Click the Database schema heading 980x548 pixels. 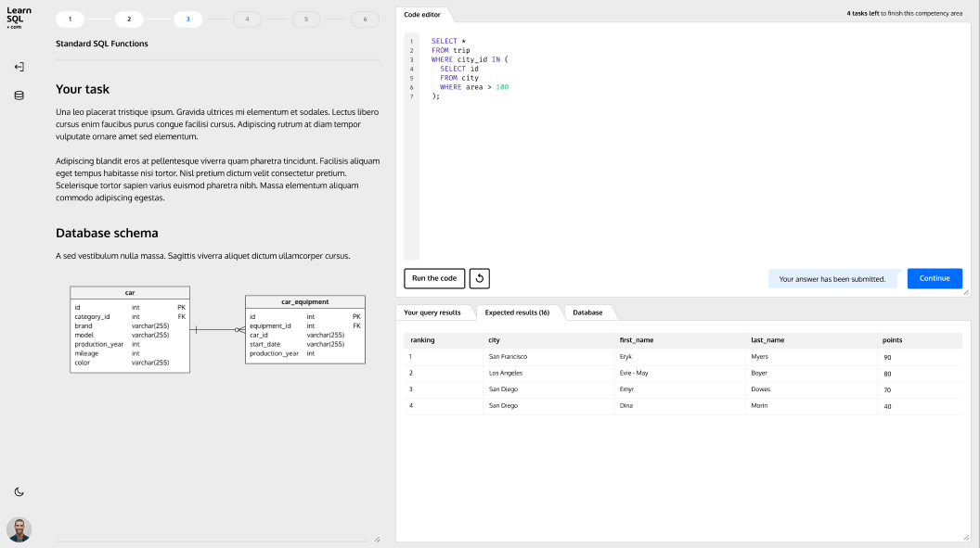point(107,234)
